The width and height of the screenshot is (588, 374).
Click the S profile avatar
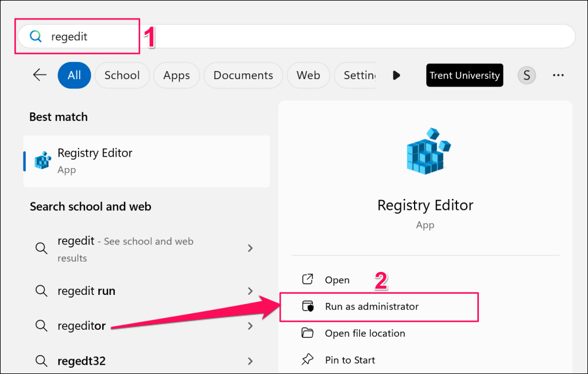click(x=526, y=75)
